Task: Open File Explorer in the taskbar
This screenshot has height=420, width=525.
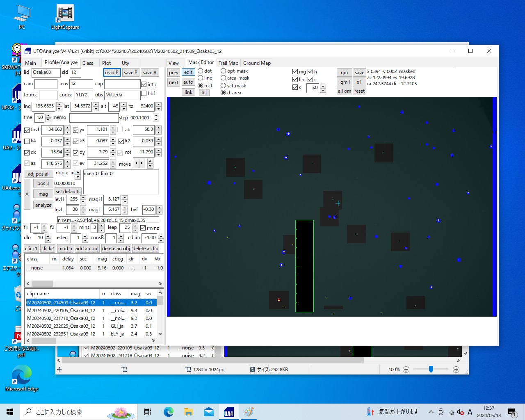Action: coord(188,412)
